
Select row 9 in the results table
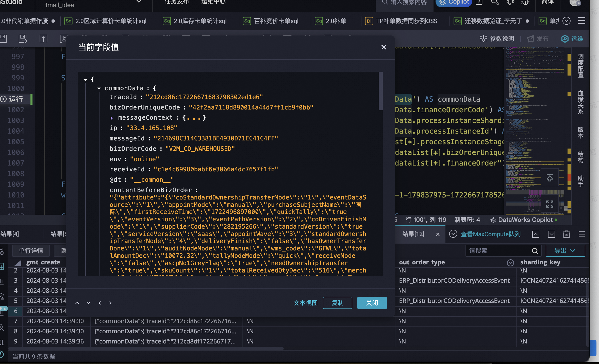point(15,341)
